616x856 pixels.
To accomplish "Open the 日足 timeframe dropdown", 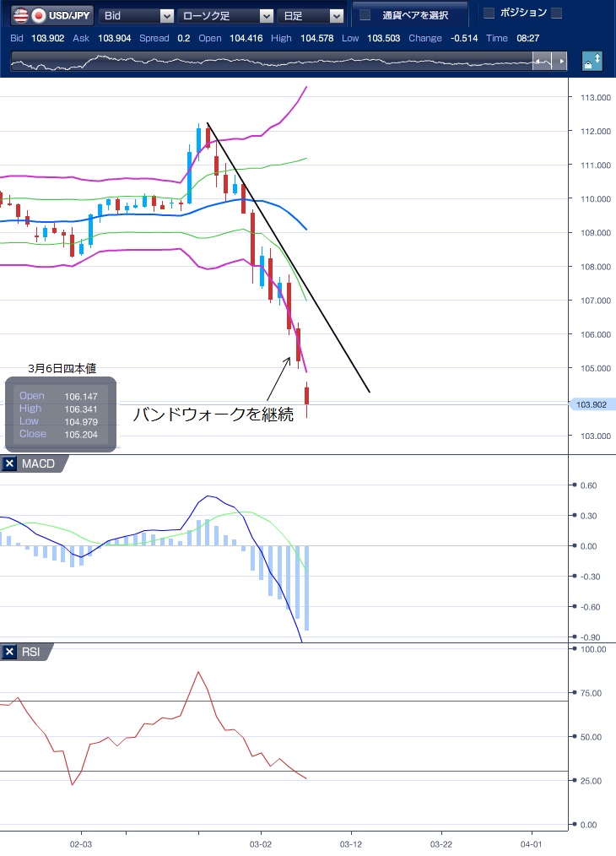I will click(311, 15).
